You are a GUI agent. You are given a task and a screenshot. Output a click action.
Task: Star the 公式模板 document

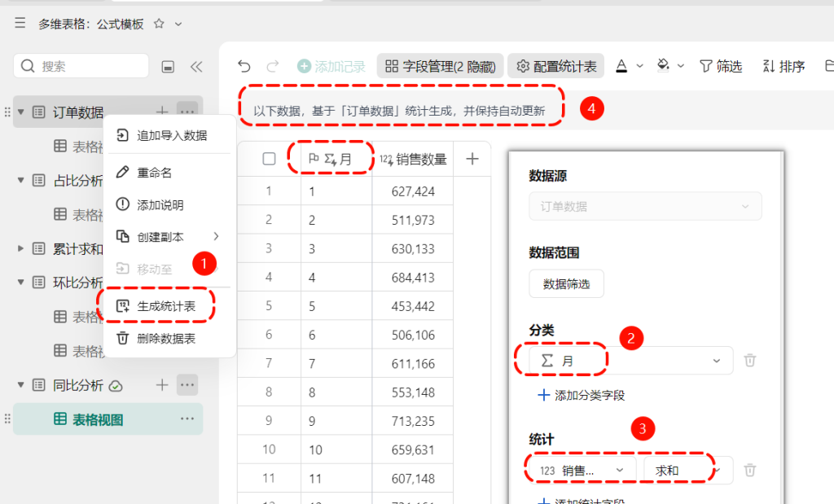point(159,24)
